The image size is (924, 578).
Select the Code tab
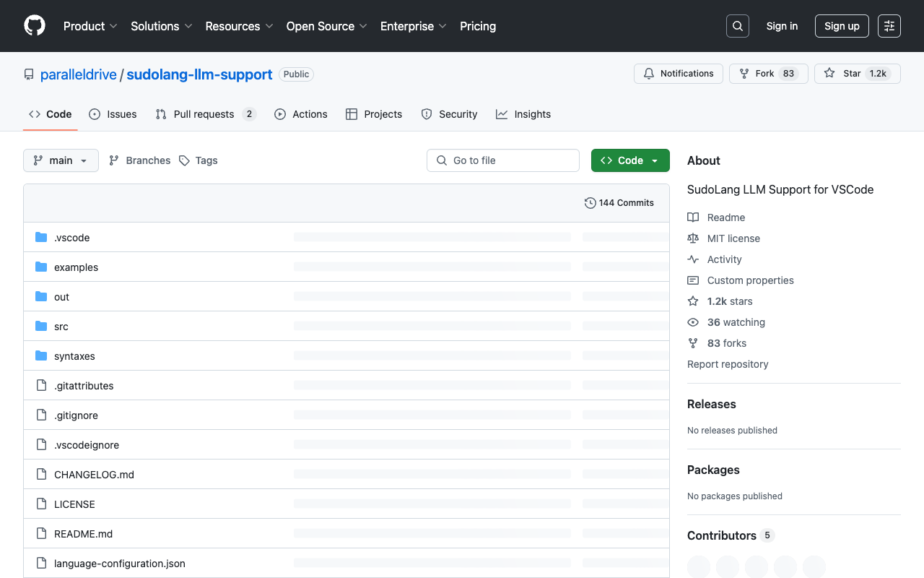click(x=51, y=114)
